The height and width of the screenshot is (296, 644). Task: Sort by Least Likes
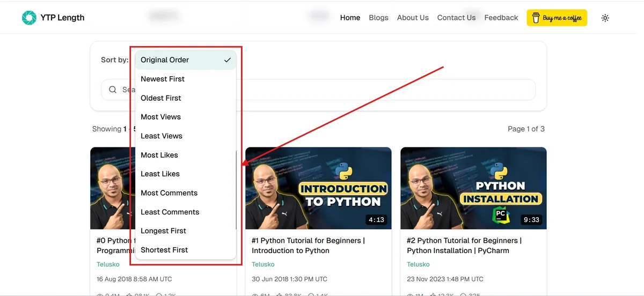185,174
